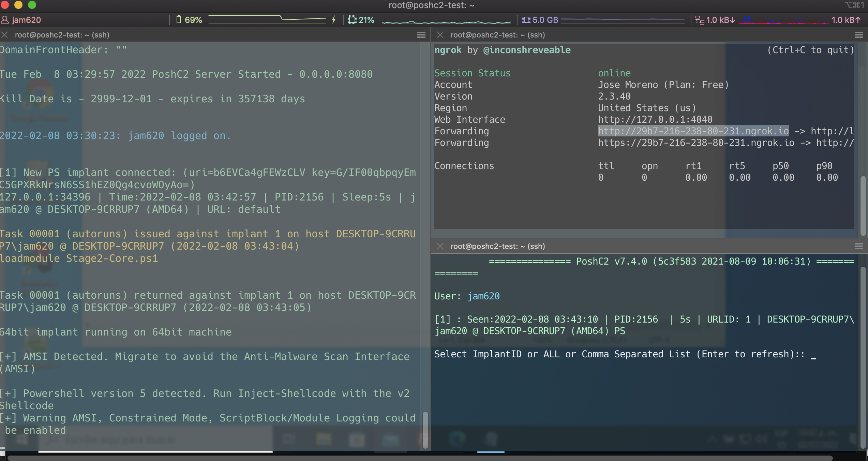Click 'Task 00001 (autoruns) issued' line
The height and width of the screenshot is (461, 868).
(208, 240)
